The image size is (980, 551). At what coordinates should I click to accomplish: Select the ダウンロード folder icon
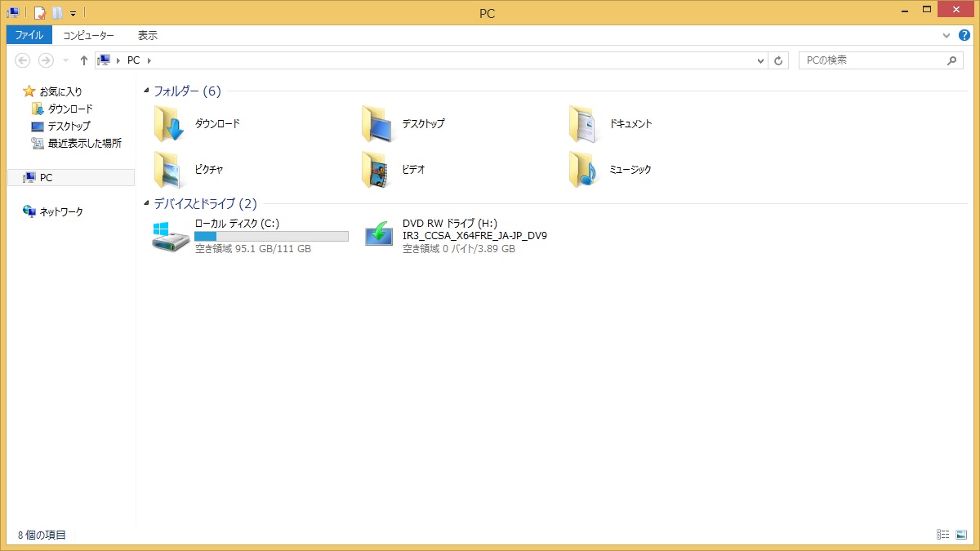coord(170,124)
